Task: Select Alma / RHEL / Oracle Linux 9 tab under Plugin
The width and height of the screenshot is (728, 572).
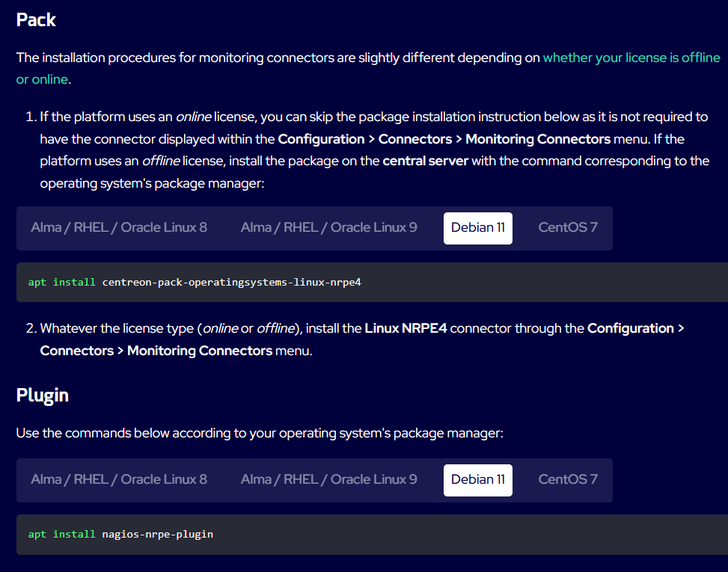Action: coord(328,480)
